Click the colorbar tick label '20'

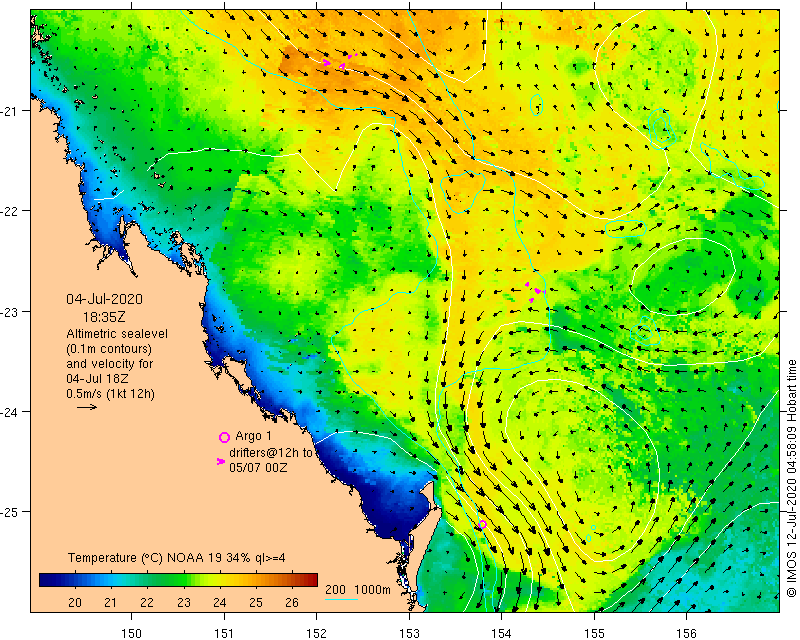(75, 603)
